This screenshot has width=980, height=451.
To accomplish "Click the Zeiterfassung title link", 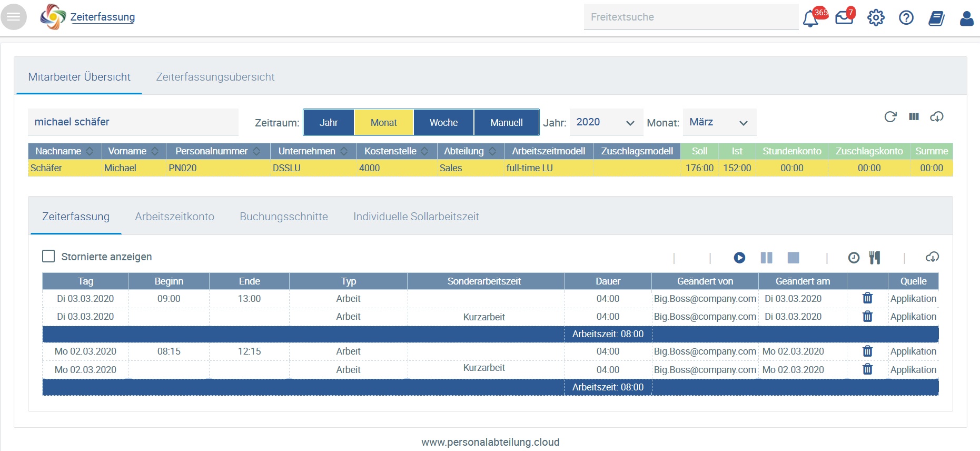I will click(x=103, y=17).
